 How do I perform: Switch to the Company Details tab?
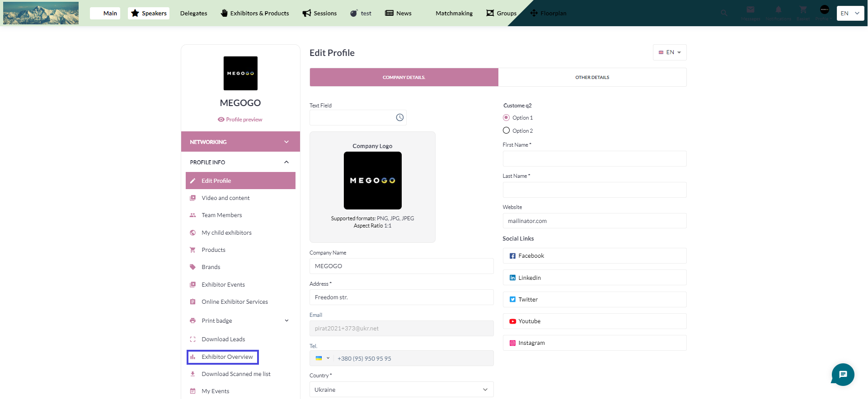[404, 77]
